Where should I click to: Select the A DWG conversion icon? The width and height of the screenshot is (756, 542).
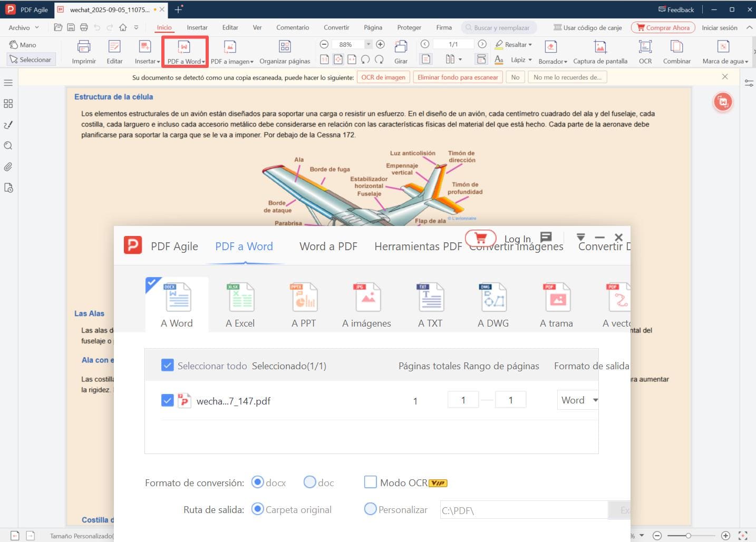pos(493,298)
